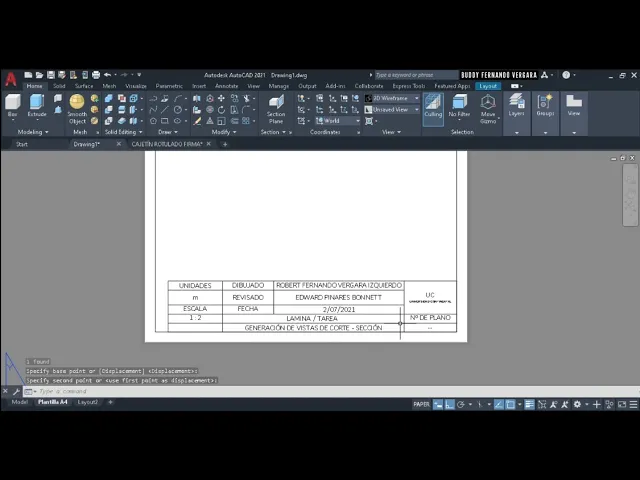Open the Home ribbon tab
This screenshot has height=480, width=640.
tap(34, 86)
